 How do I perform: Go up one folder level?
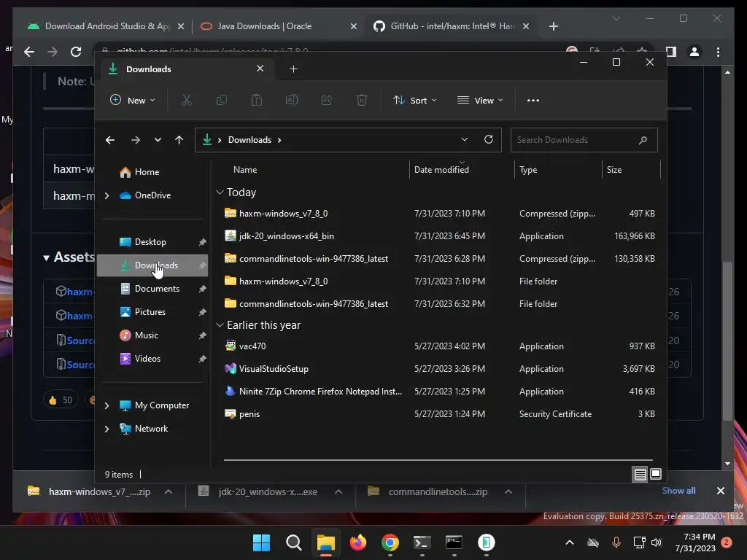tap(179, 140)
